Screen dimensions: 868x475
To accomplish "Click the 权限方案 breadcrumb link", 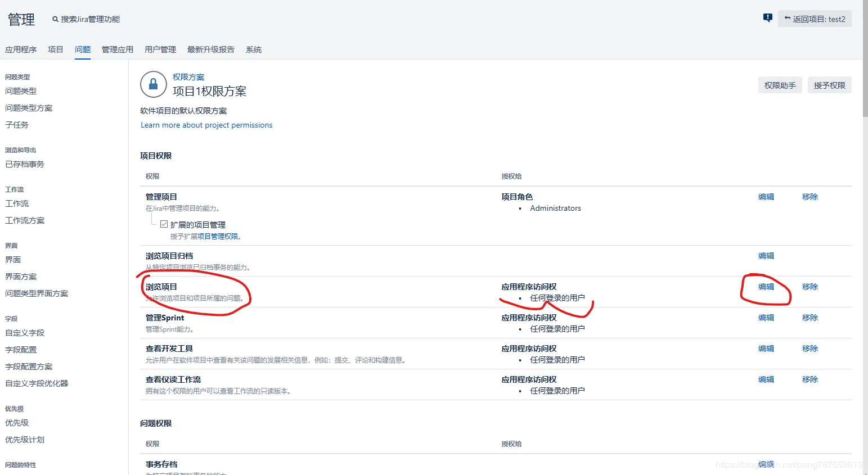I will (188, 76).
